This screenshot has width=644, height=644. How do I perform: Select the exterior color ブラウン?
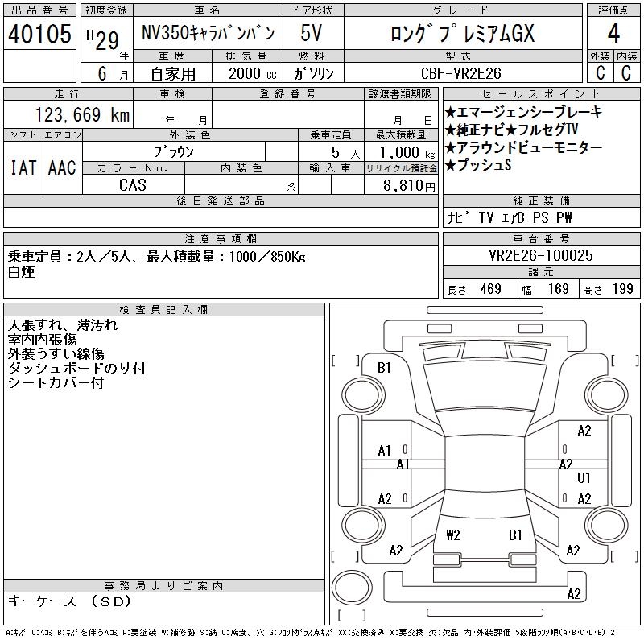click(x=174, y=152)
